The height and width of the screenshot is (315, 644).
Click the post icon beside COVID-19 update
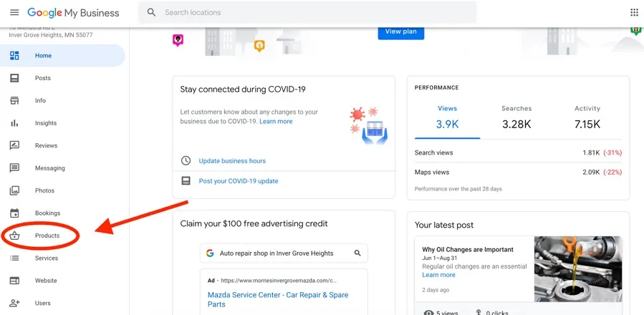[186, 180]
